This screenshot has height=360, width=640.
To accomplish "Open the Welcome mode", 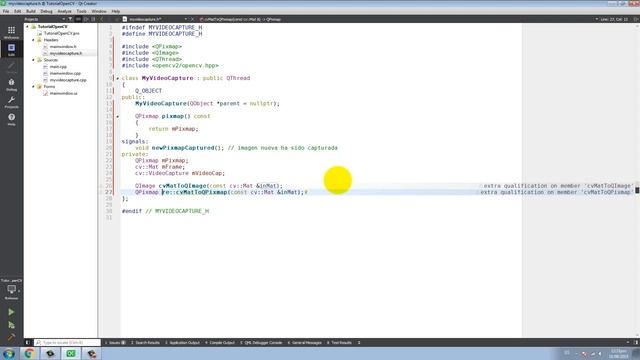I will pyautogui.click(x=11, y=32).
